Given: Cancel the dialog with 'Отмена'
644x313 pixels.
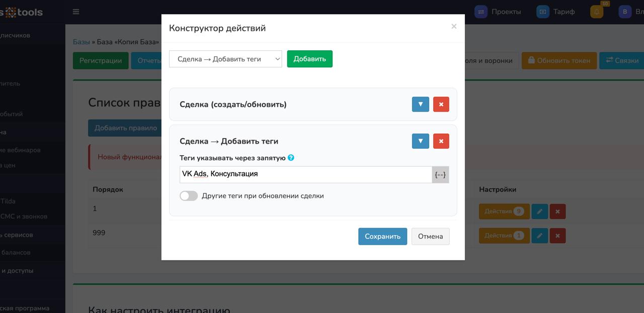Looking at the screenshot, I should tap(430, 236).
